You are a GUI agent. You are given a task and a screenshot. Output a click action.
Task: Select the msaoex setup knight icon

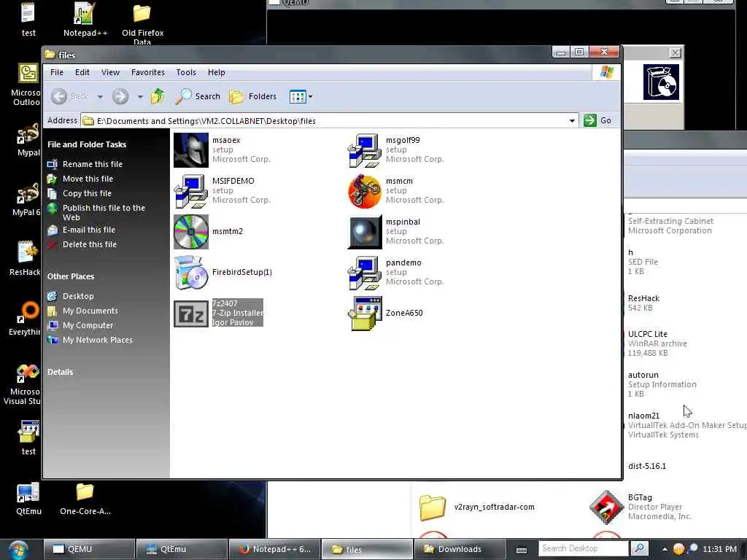(191, 150)
